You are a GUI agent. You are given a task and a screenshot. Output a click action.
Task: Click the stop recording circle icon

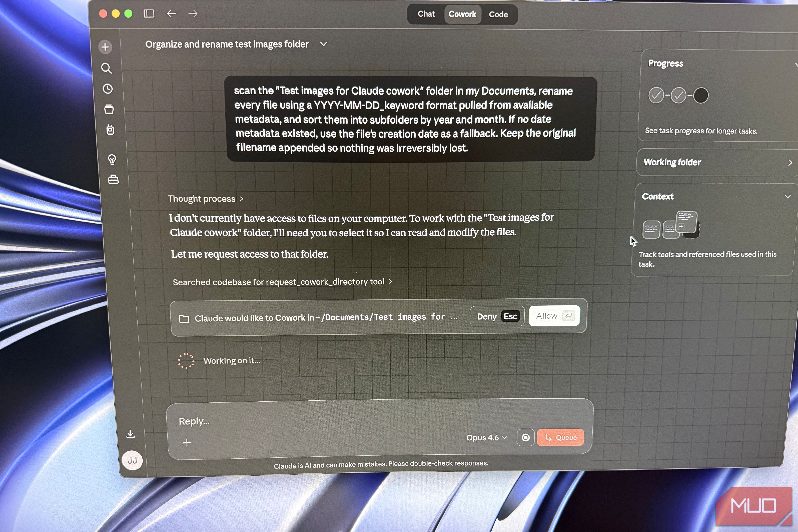coord(526,437)
